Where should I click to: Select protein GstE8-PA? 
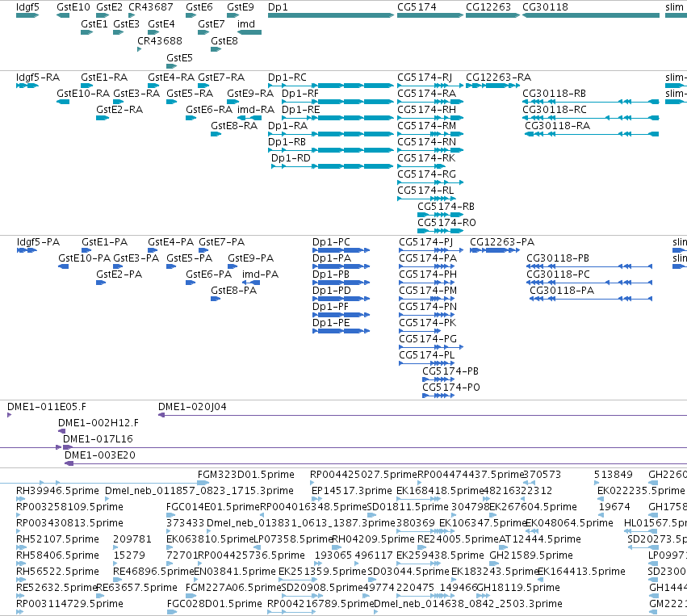pyautogui.click(x=233, y=291)
